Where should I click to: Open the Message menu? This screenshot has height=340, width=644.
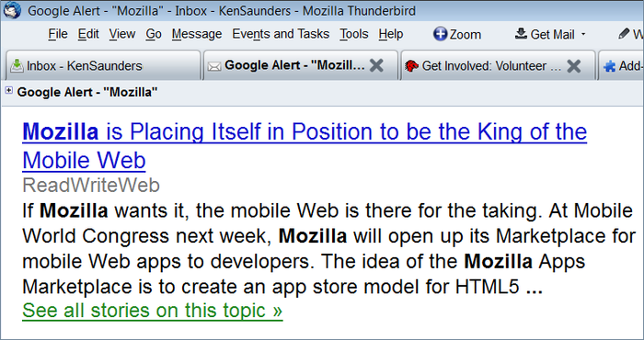(197, 34)
